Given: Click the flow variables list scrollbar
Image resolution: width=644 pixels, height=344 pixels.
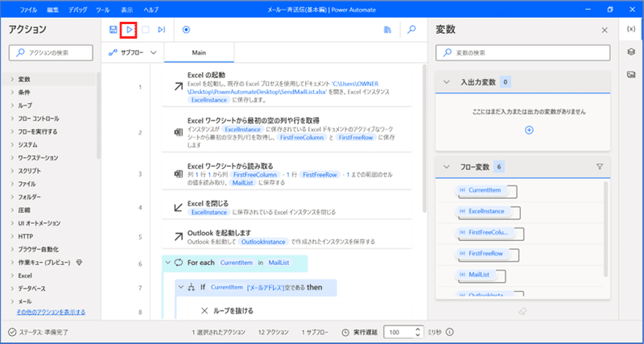Looking at the screenshot, I should tap(606, 229).
